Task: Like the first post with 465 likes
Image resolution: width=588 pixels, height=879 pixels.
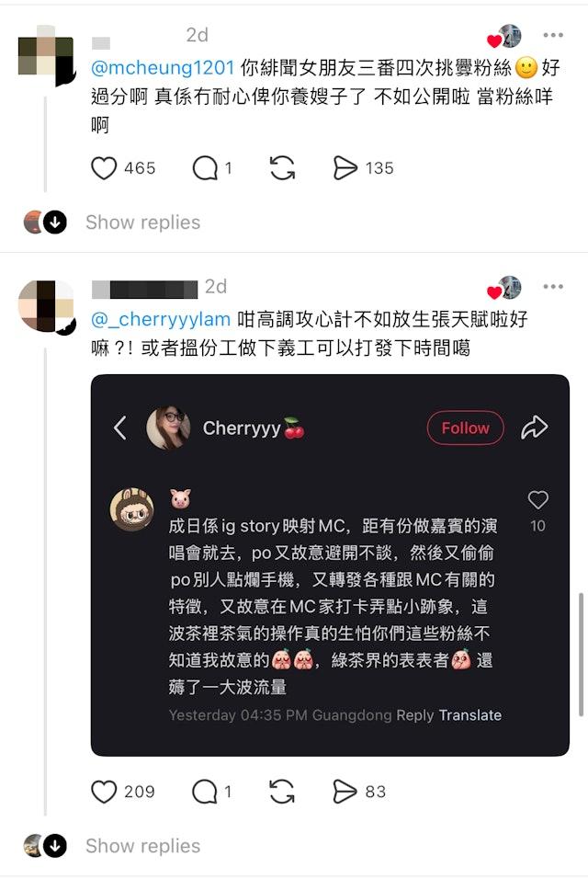Action: pyautogui.click(x=104, y=168)
